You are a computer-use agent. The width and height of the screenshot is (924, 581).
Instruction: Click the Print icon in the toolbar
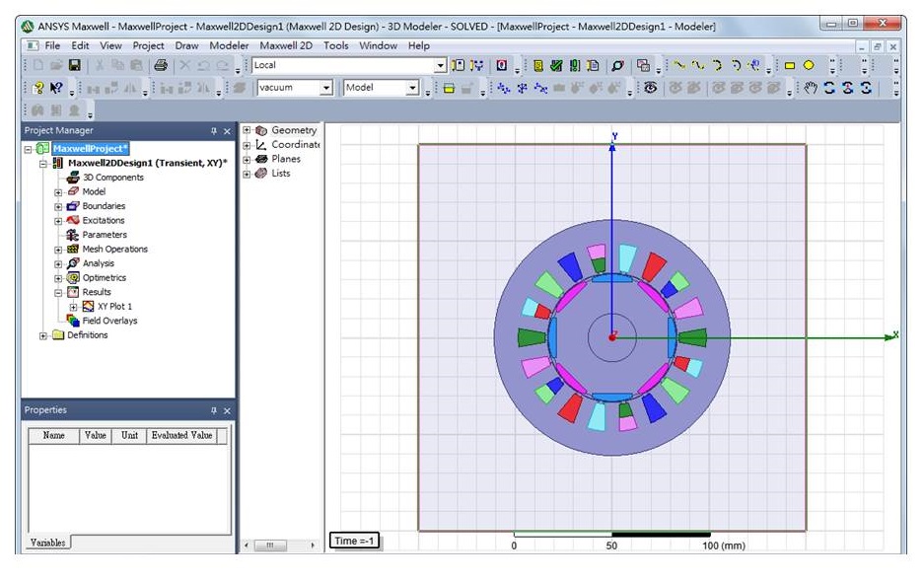[160, 65]
